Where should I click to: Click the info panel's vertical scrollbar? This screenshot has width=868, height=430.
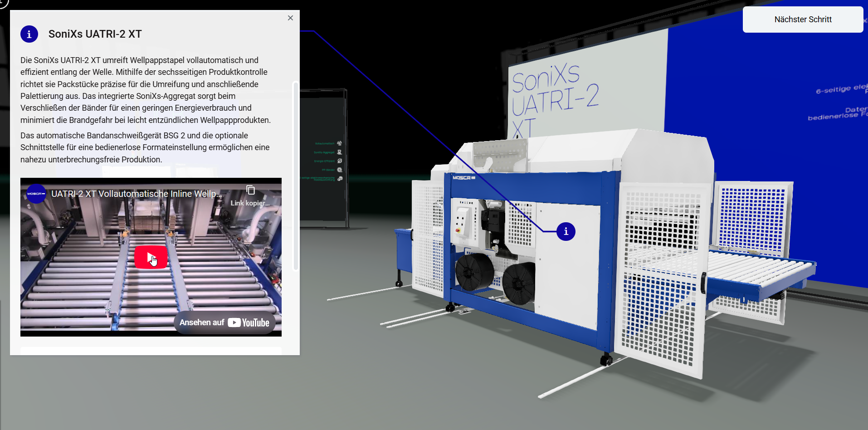[x=296, y=176]
